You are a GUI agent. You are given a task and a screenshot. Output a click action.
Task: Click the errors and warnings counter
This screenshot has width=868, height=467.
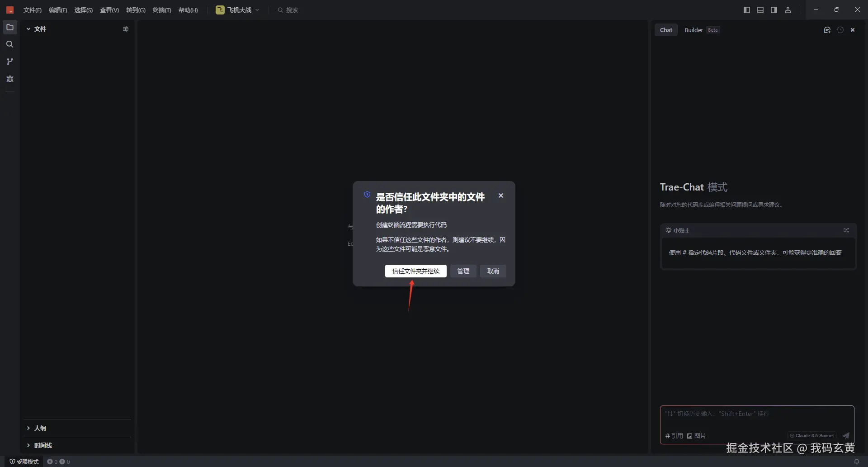pyautogui.click(x=59, y=462)
